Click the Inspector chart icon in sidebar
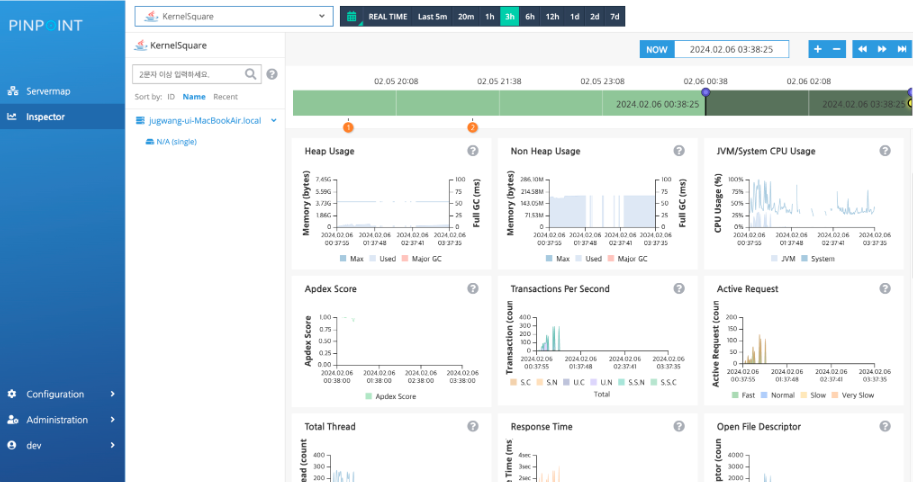This screenshot has height=482, width=913. click(12, 116)
